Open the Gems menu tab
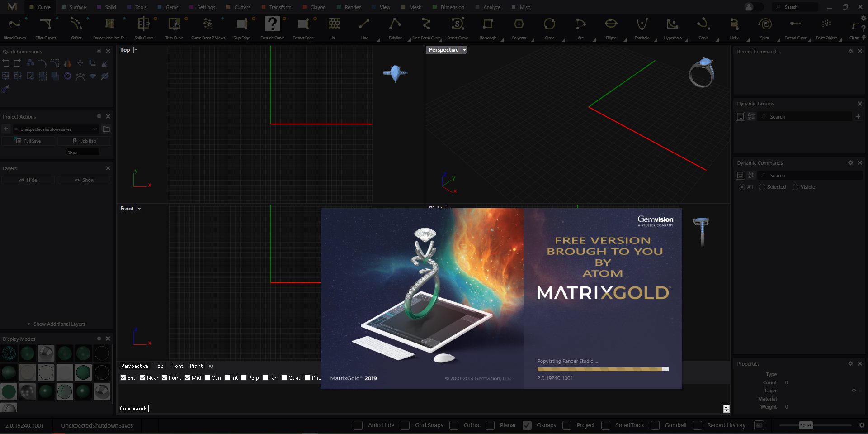The width and height of the screenshot is (868, 434). click(171, 7)
